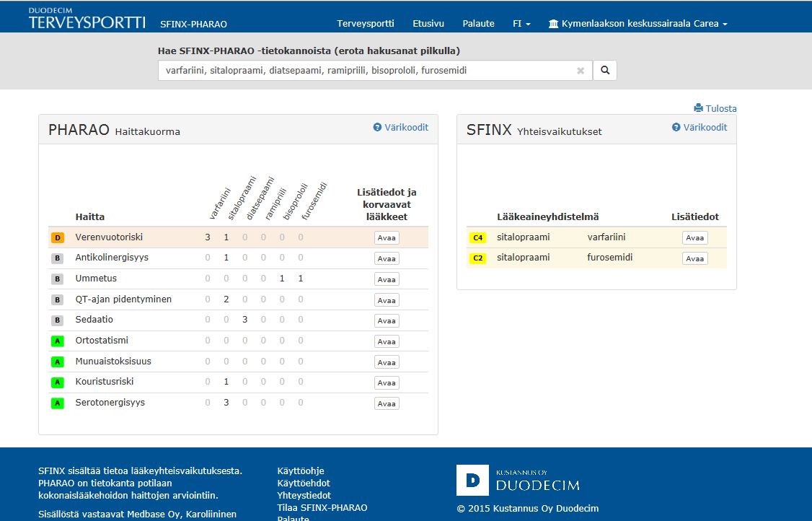The height and width of the screenshot is (521, 812).
Task: Open Avaa for Antikolinergisyys
Action: [387, 258]
